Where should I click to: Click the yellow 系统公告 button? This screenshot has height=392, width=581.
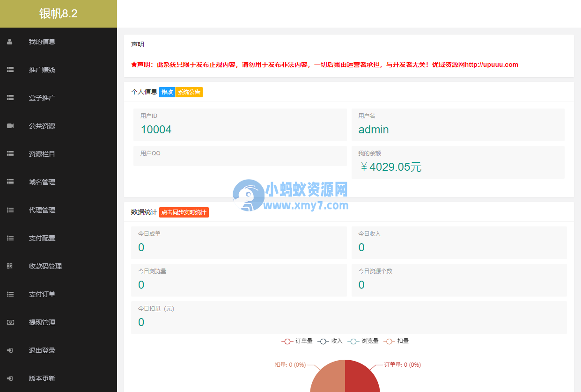point(189,92)
